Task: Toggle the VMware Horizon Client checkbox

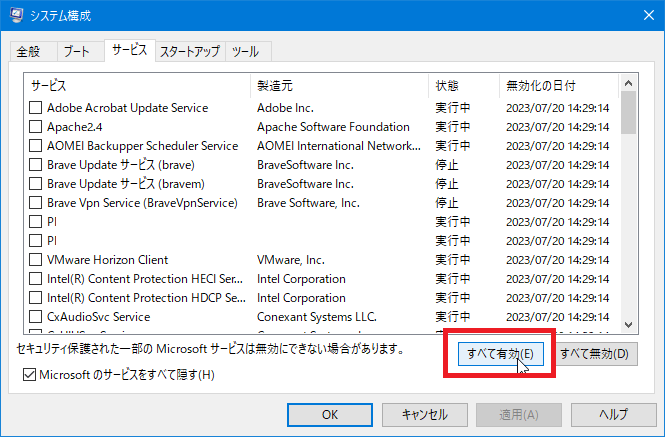Action: (x=35, y=260)
